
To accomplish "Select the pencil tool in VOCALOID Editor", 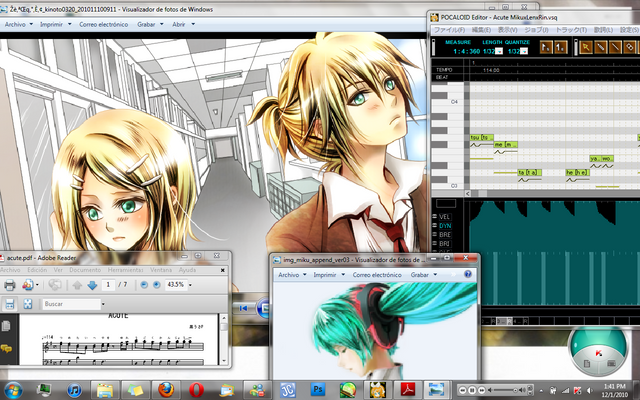I will click(x=600, y=47).
